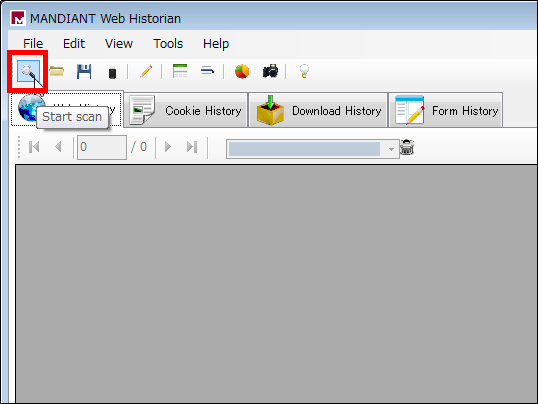This screenshot has height=404, width=538.
Task: Click the green table grid toolbar icon
Action: click(x=180, y=71)
